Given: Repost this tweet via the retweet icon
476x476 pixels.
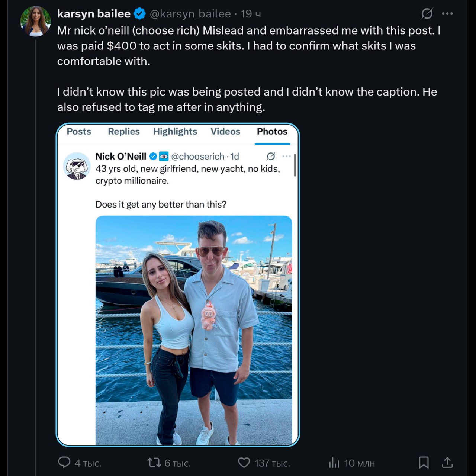Looking at the screenshot, I should (x=154, y=463).
